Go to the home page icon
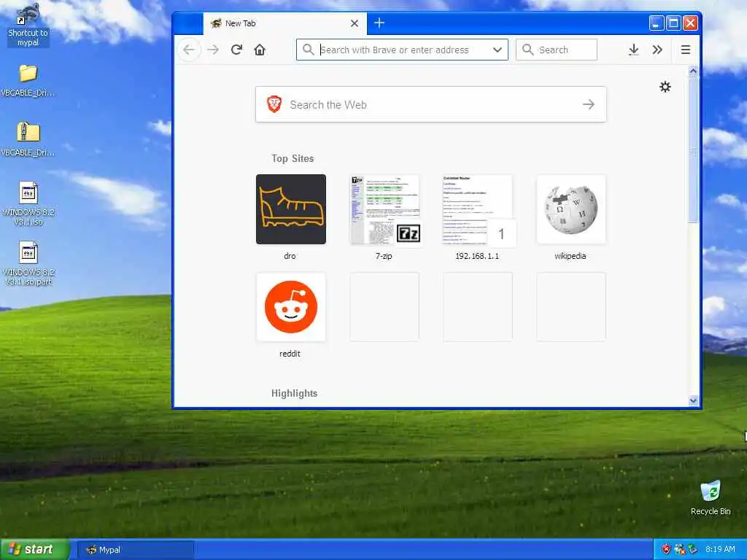 (x=260, y=50)
